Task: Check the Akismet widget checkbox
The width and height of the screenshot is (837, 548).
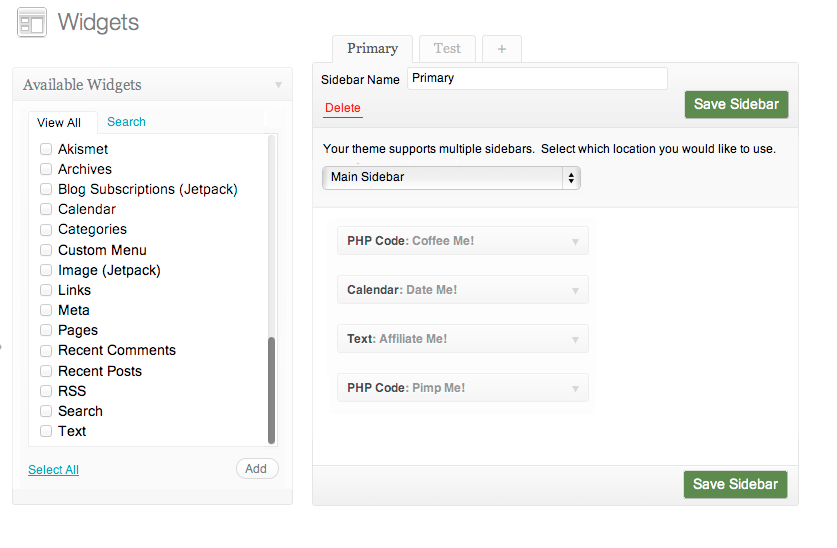Action: (x=46, y=149)
